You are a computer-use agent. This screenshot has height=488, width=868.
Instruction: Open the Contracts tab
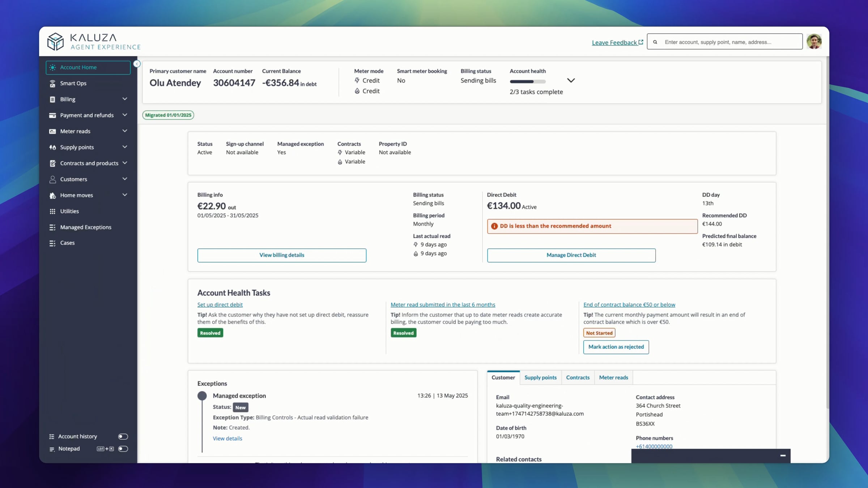click(578, 377)
